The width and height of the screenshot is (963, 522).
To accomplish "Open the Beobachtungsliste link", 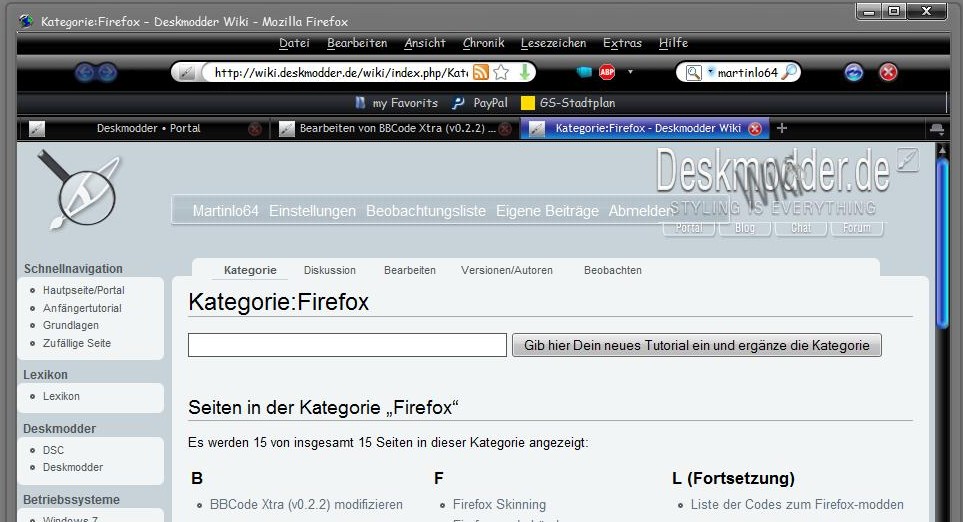I will pyautogui.click(x=426, y=211).
